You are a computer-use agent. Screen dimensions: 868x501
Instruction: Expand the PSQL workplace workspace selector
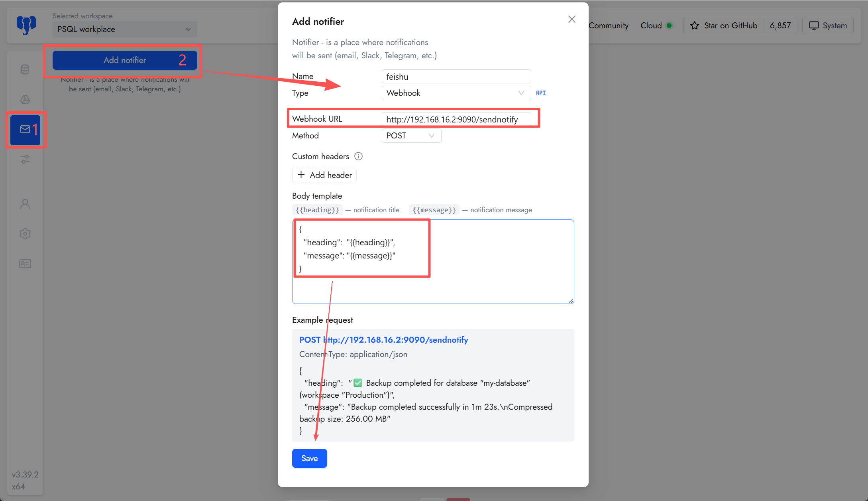click(125, 29)
